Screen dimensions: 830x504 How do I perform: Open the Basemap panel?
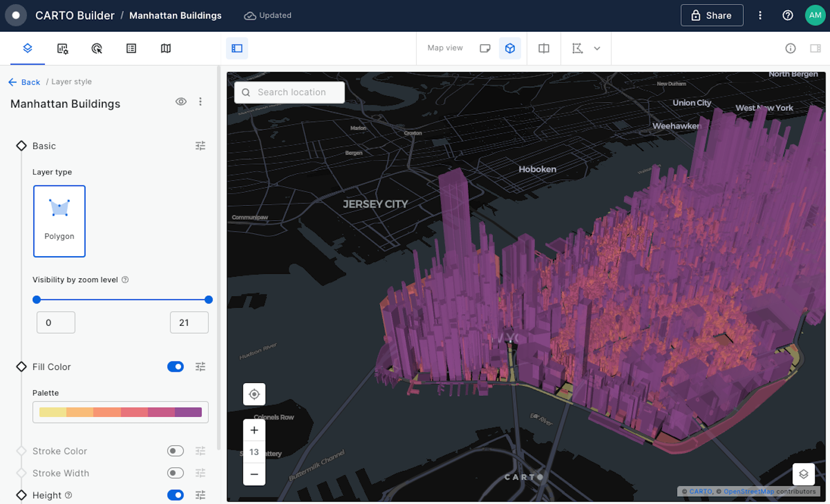(165, 48)
